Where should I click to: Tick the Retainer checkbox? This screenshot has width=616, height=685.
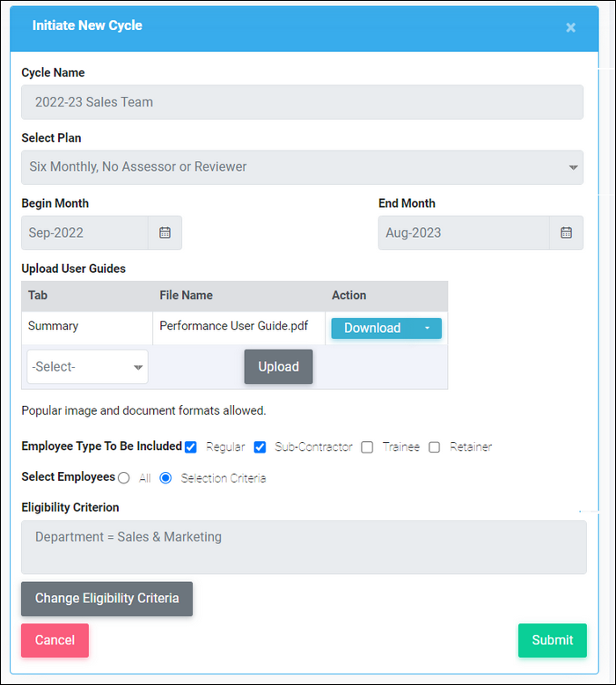tap(435, 447)
